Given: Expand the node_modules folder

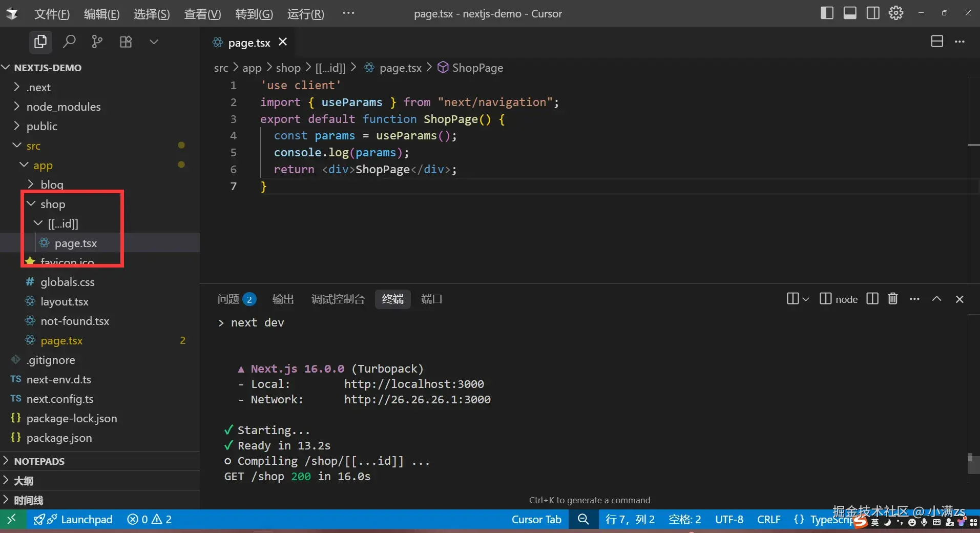Looking at the screenshot, I should click(x=64, y=107).
